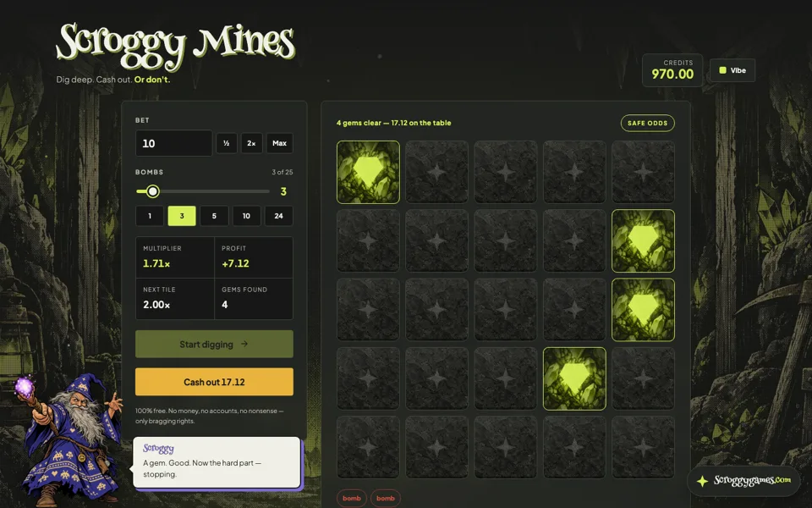Click Scroggy's speech bubble message
Screen dimensions: 812x508
(x=217, y=462)
